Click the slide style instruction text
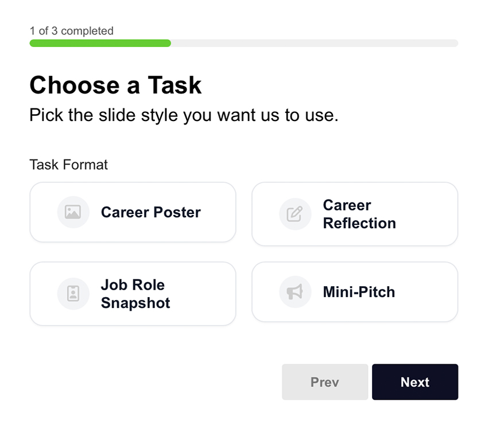504x429 pixels. pos(184,115)
